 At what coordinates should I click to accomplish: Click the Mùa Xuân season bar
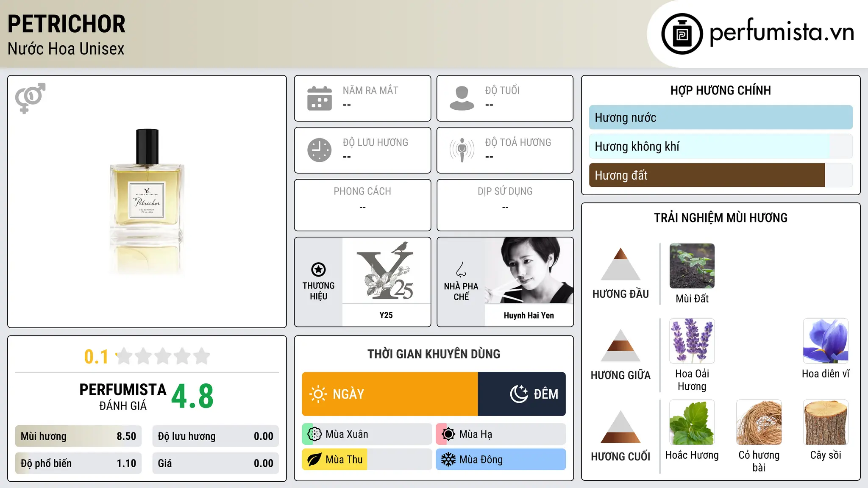coord(367,434)
